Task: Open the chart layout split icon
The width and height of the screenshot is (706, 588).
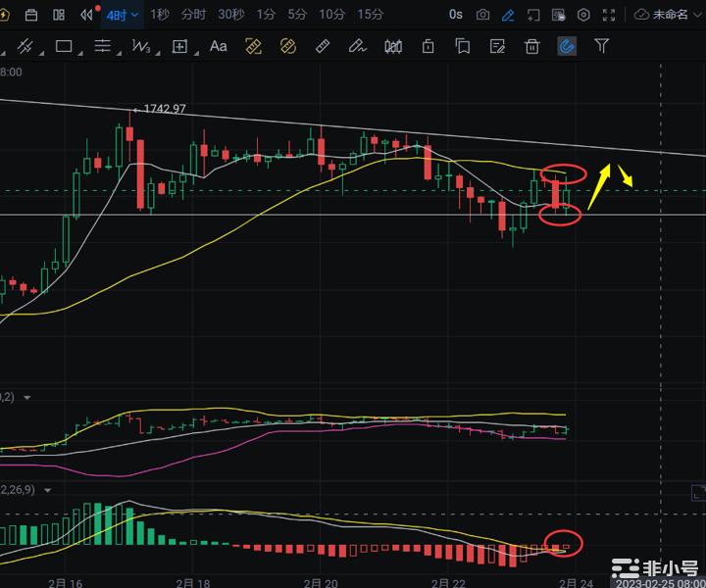Action: [59, 15]
